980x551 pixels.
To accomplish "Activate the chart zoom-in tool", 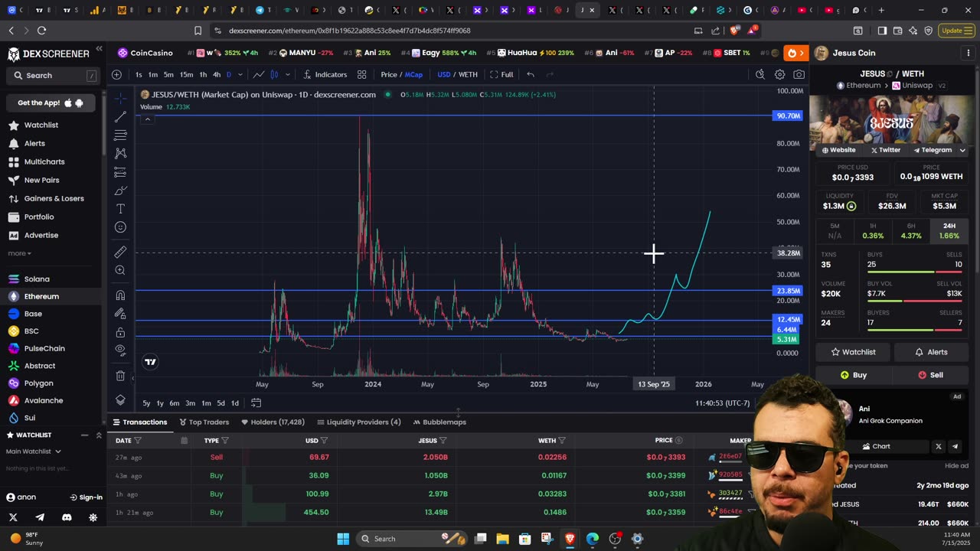I will pyautogui.click(x=120, y=270).
